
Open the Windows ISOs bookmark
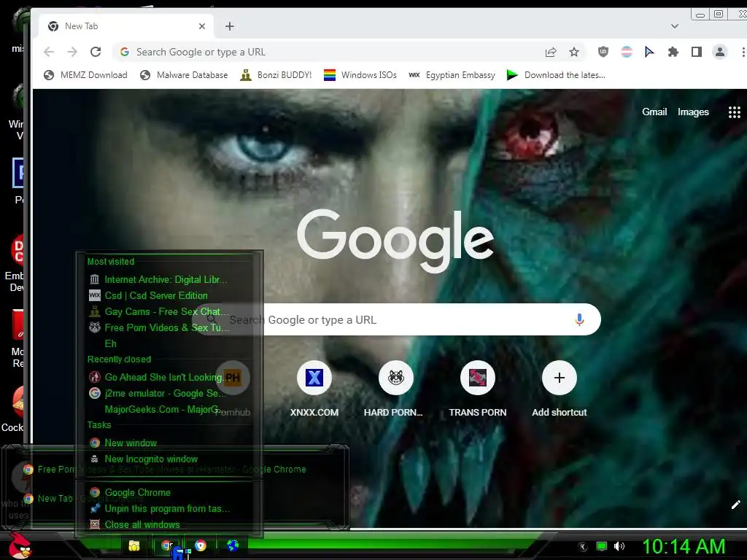(360, 75)
